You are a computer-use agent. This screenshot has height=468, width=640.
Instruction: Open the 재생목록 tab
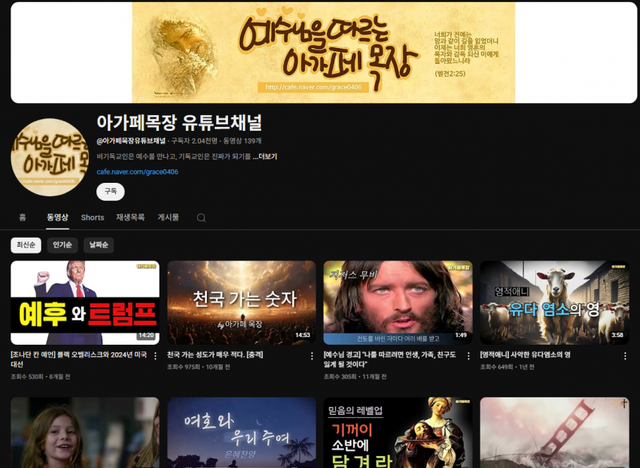[x=130, y=217]
